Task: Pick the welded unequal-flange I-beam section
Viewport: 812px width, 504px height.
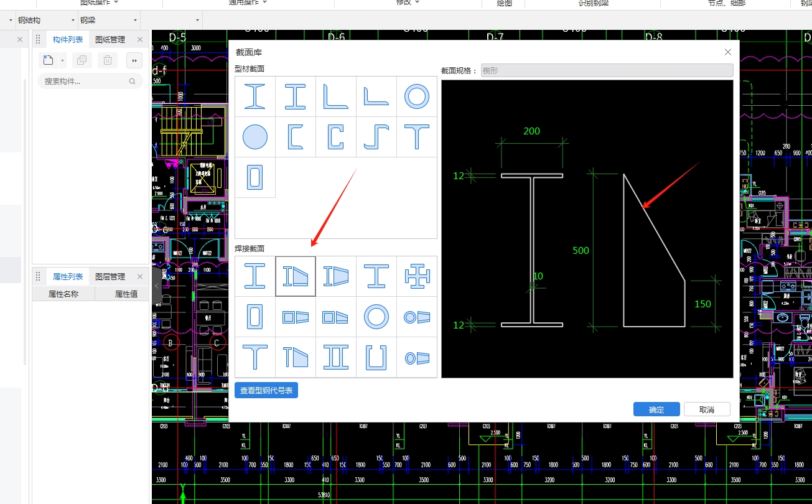Action: pyautogui.click(x=376, y=276)
